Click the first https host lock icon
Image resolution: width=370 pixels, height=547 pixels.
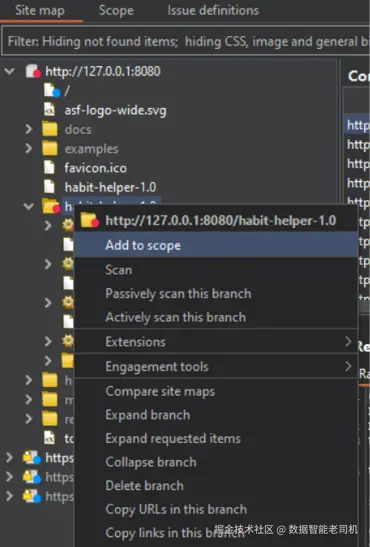(32, 457)
